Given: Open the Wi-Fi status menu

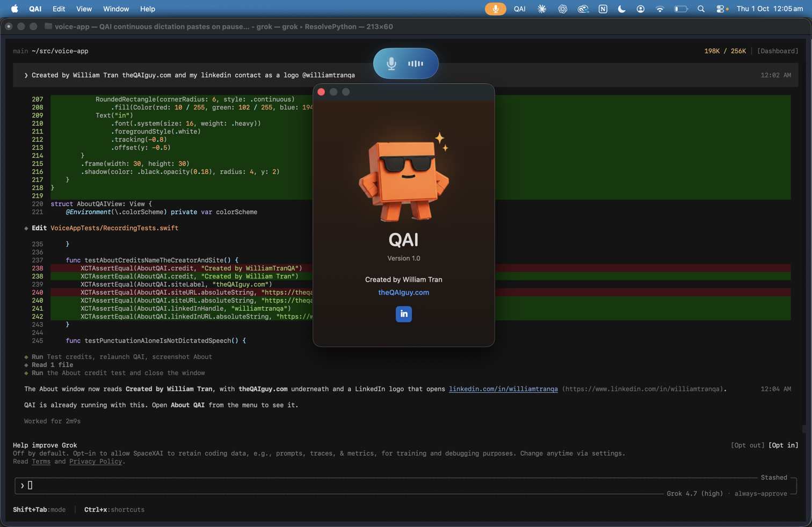Looking at the screenshot, I should 659,9.
